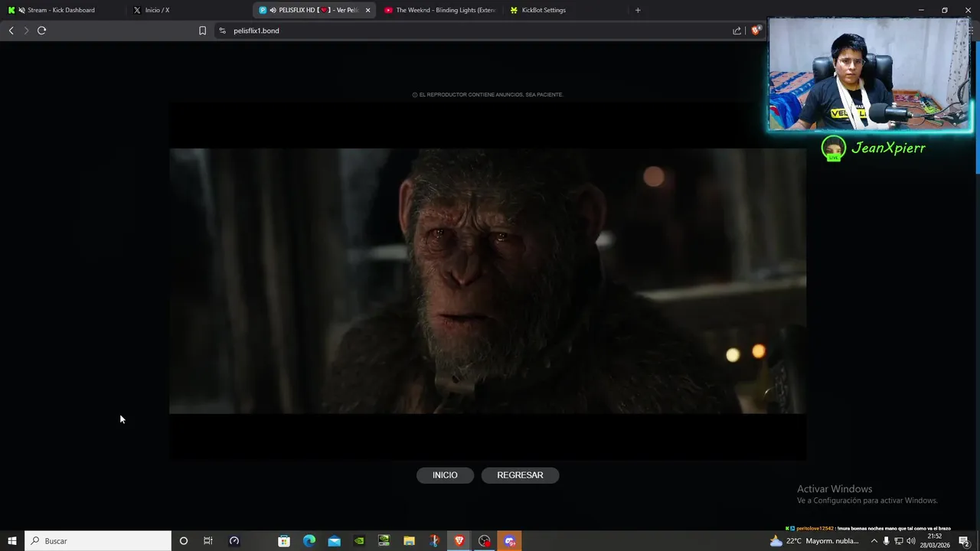This screenshot has width=980, height=551.
Task: Open File Explorer from taskbar
Action: [409, 541]
